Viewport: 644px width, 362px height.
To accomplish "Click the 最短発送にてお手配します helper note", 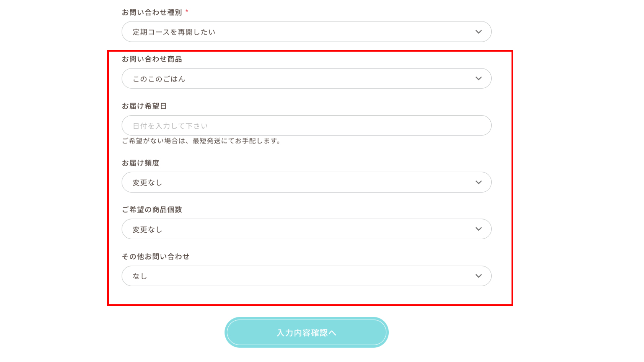I will tap(201, 141).
